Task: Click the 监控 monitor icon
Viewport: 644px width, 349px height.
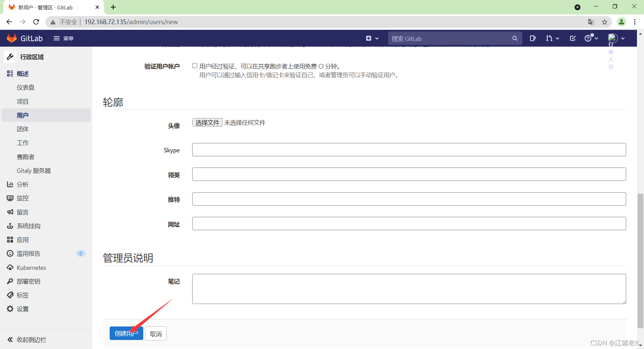Action: pyautogui.click(x=10, y=198)
